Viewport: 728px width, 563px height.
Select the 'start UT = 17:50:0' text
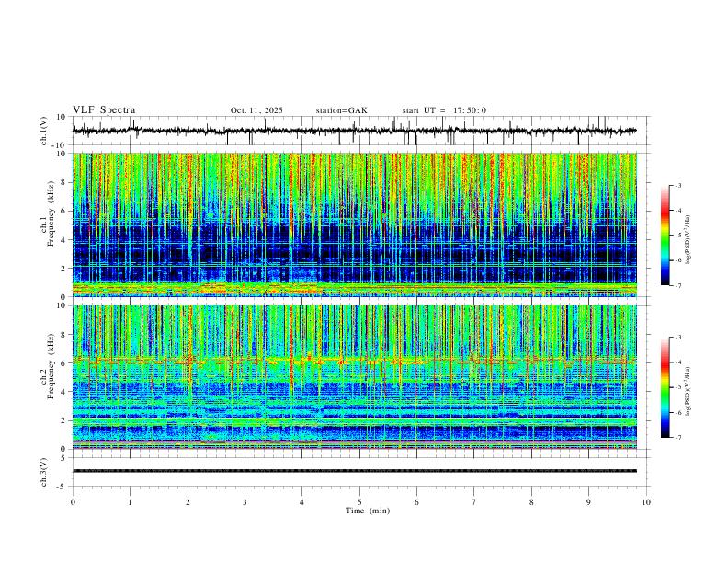(444, 110)
